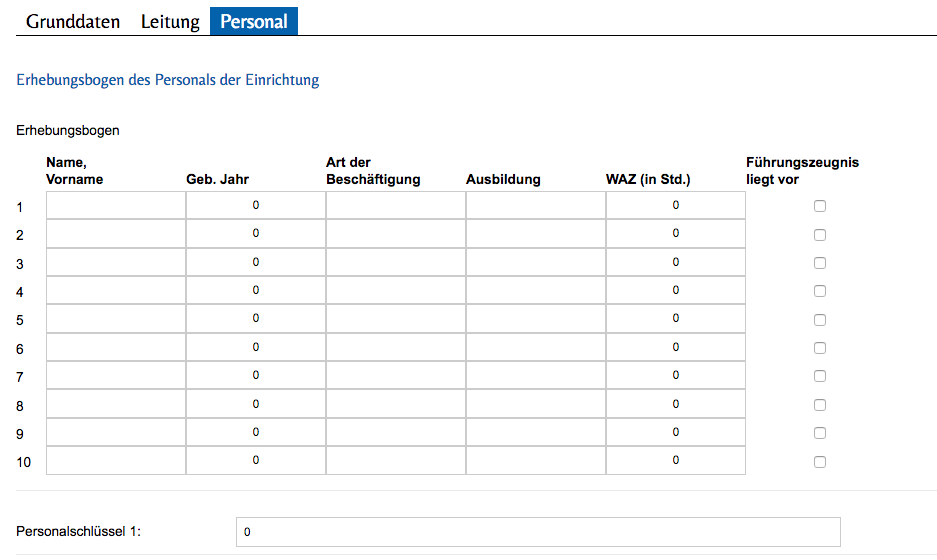937x560 pixels.
Task: Mark row 2 Führungszeugnis checkbox
Action: coord(820,235)
